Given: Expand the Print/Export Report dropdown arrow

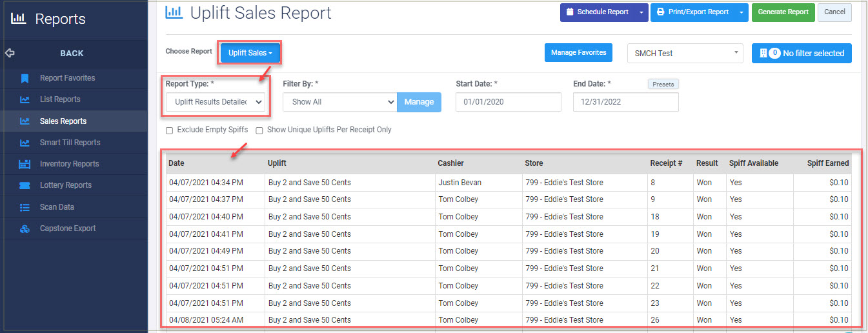Looking at the screenshot, I should click(742, 12).
